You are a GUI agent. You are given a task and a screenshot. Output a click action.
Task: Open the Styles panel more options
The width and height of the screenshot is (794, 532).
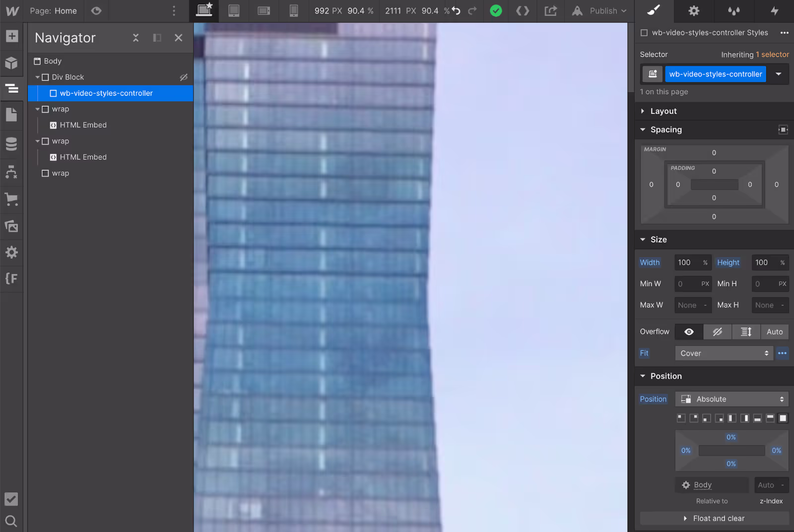click(784, 33)
